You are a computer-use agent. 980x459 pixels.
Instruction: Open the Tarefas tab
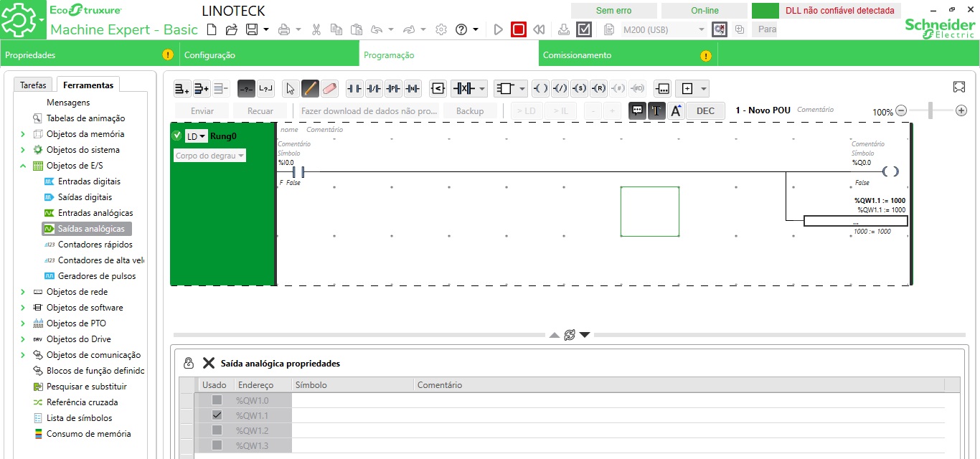pyautogui.click(x=33, y=85)
